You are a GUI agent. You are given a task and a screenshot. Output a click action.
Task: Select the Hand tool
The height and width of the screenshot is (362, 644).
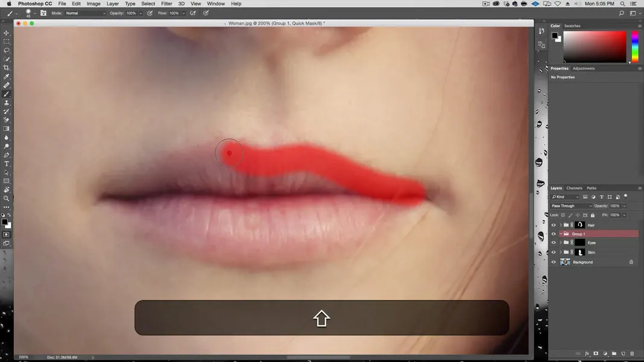6,190
